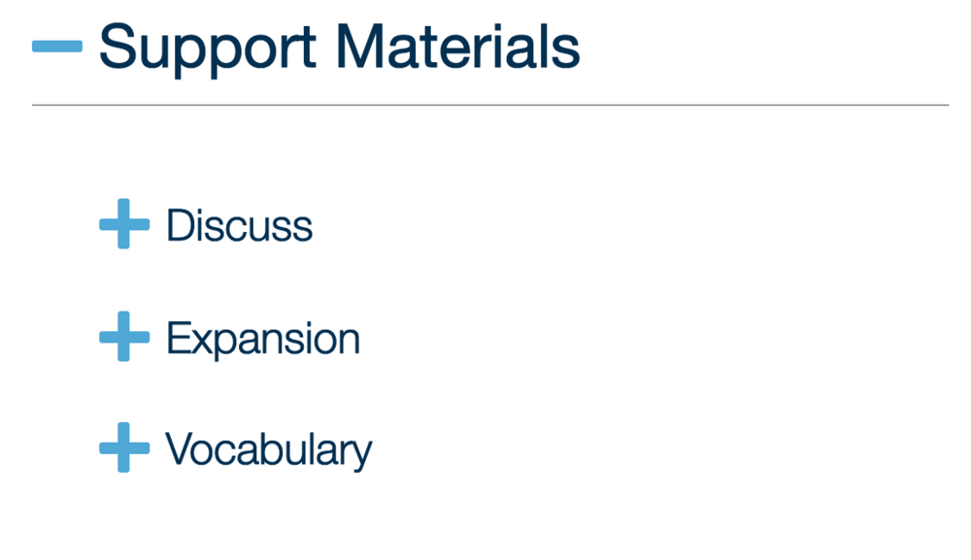Open the Discuss label
The height and width of the screenshot is (560, 971).
coord(240,225)
